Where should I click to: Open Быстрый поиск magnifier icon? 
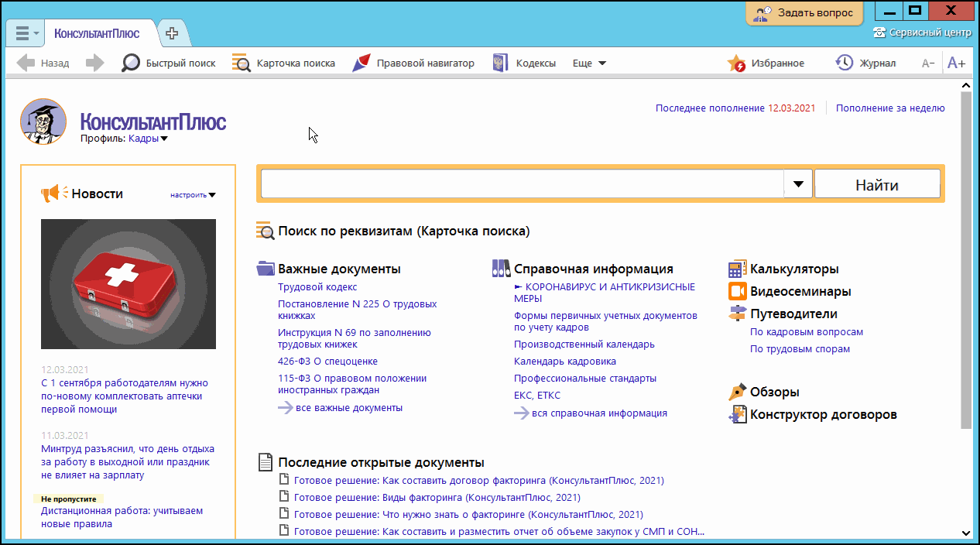[131, 63]
